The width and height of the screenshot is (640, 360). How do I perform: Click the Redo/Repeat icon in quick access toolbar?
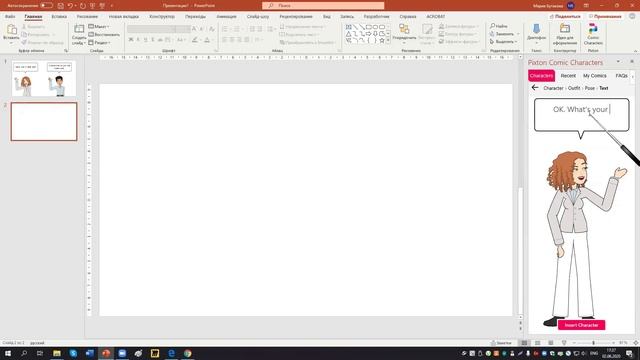click(x=83, y=6)
